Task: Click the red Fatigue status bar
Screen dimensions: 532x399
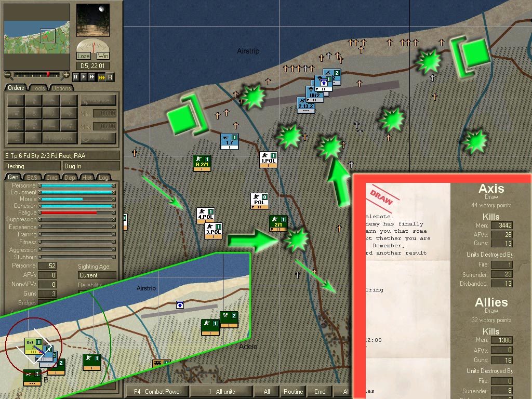Action: tap(77, 212)
